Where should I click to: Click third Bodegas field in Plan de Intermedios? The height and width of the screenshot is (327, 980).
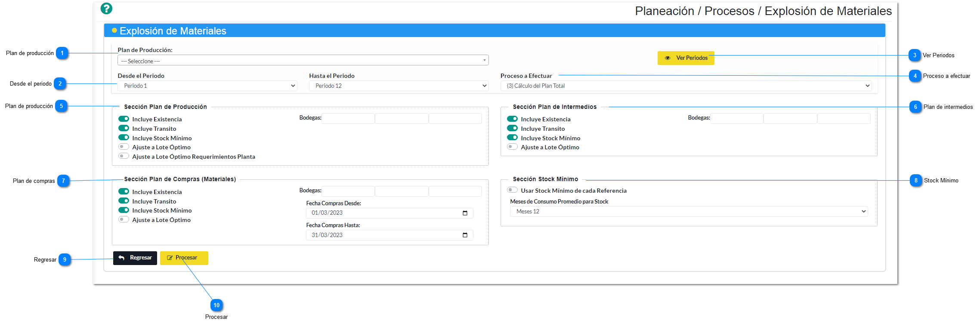tap(844, 118)
